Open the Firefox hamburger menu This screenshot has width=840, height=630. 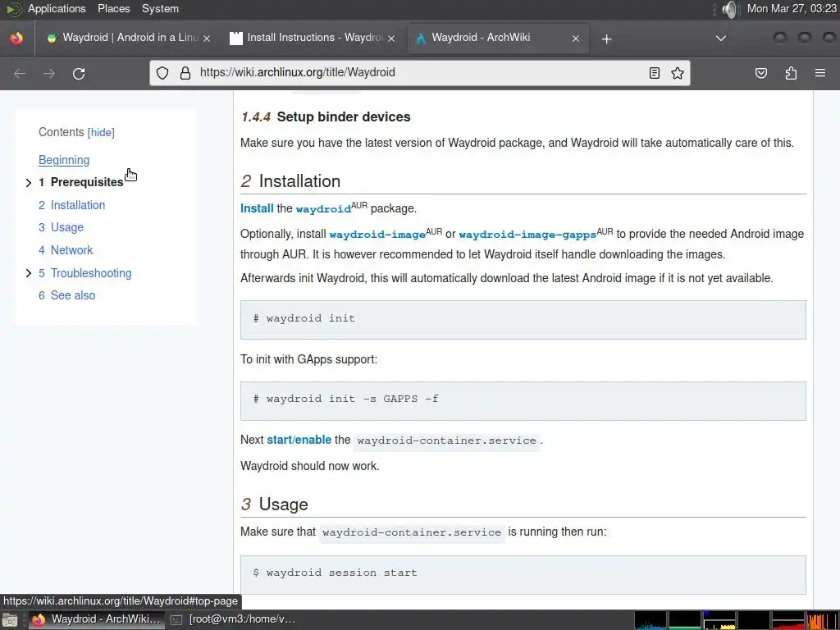[820, 73]
